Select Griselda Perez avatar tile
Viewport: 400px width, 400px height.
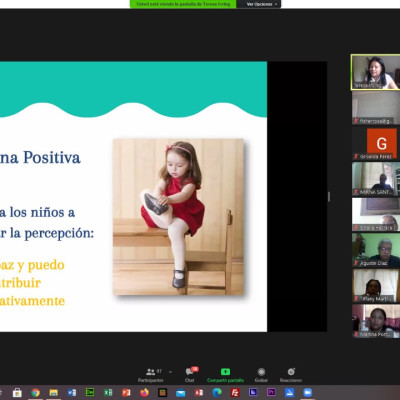coord(376,144)
